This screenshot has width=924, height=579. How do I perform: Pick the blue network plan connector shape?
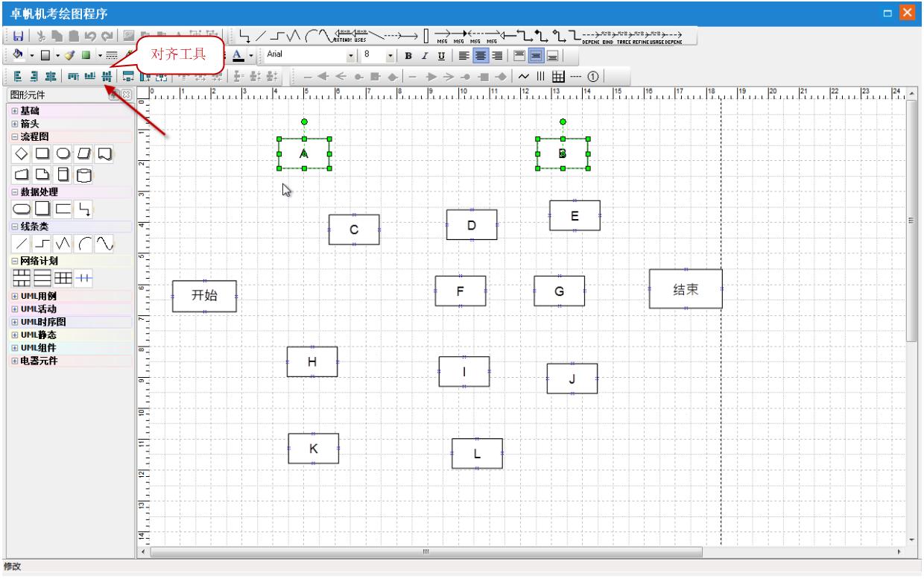(84, 277)
